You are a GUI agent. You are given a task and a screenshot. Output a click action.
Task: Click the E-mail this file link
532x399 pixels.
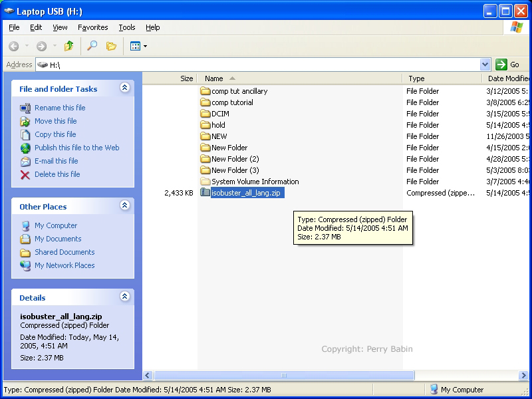pos(56,161)
